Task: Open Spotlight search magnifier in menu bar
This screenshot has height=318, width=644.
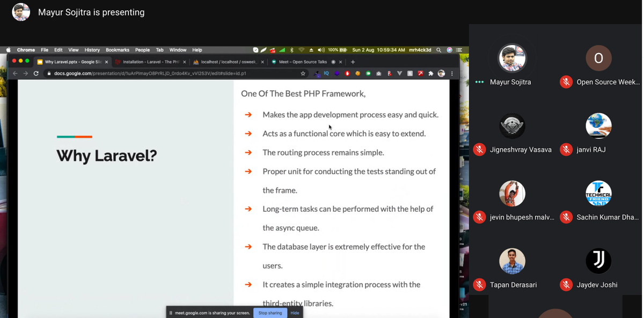Action: coord(439,50)
